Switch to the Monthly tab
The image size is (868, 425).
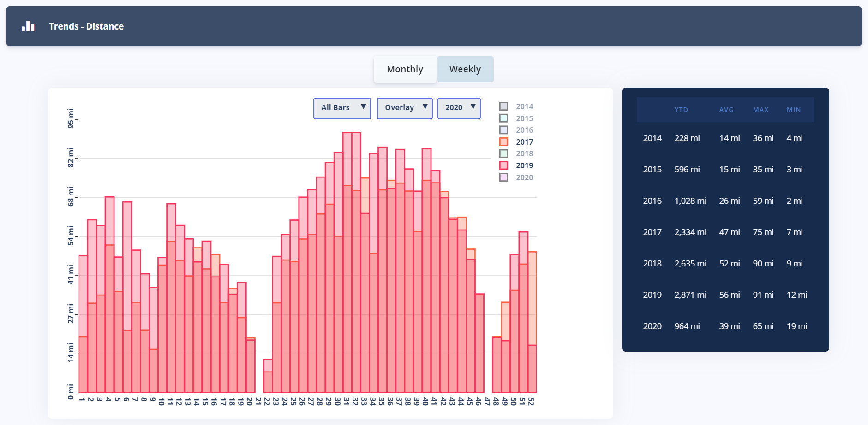click(x=405, y=69)
